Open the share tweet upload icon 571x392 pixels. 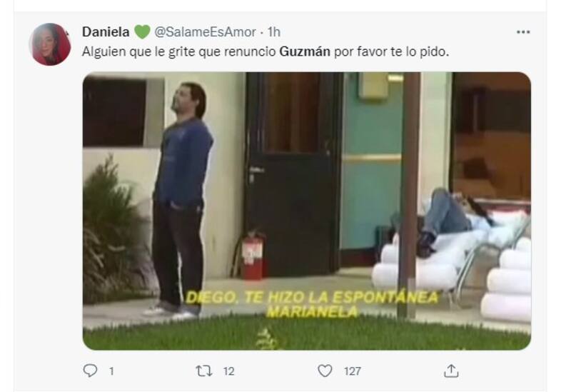pos(451,371)
